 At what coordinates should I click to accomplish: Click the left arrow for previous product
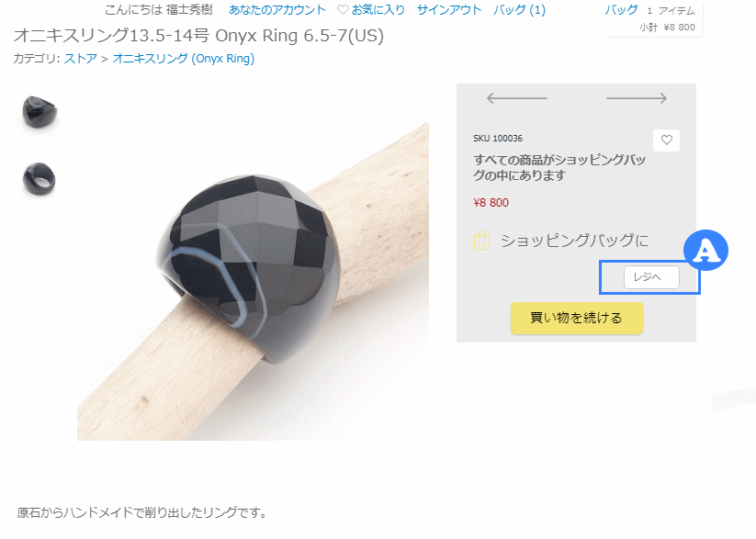point(517,98)
